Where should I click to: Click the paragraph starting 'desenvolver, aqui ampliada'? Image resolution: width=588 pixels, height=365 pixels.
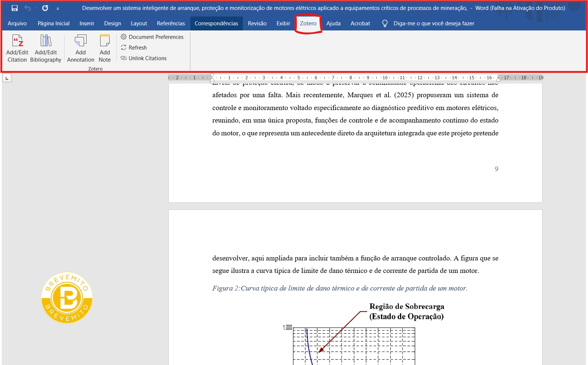point(355,264)
